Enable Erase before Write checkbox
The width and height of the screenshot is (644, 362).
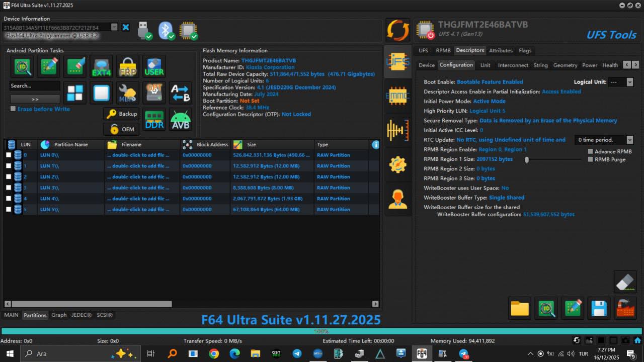pyautogui.click(x=13, y=109)
